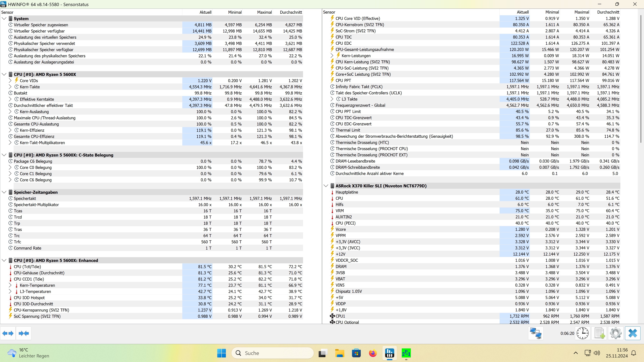The height and width of the screenshot is (362, 644).
Task: Collapse the CPU [#0]: AMD Ryzen 5 5600X group
Action: coord(4,74)
